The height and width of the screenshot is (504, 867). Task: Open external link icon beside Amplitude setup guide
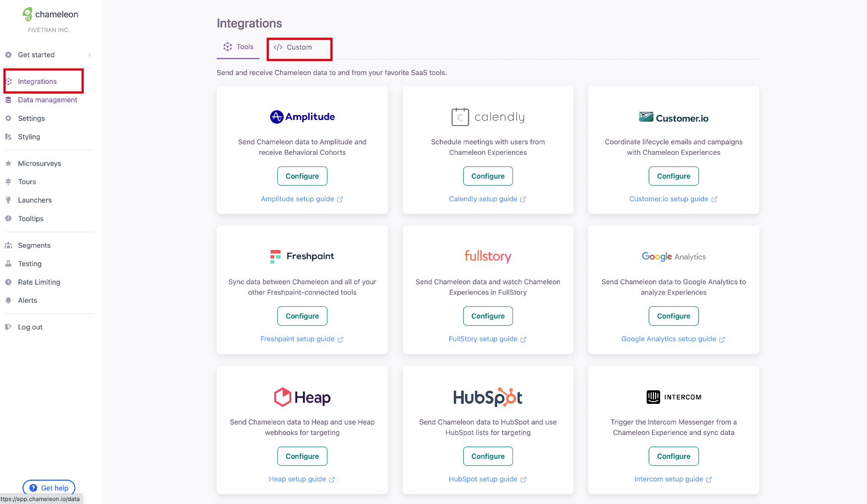pyautogui.click(x=340, y=199)
